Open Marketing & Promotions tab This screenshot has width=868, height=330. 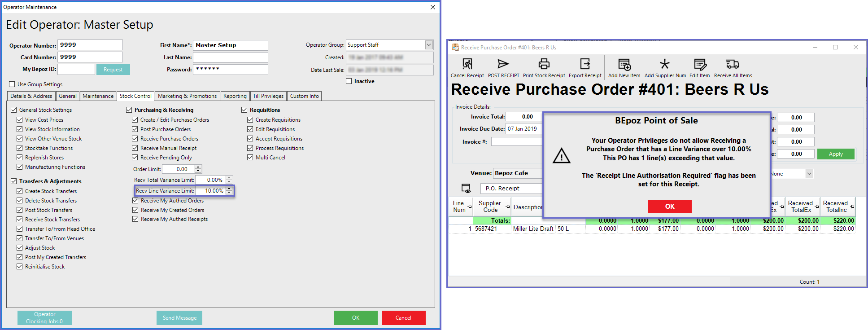pos(187,96)
